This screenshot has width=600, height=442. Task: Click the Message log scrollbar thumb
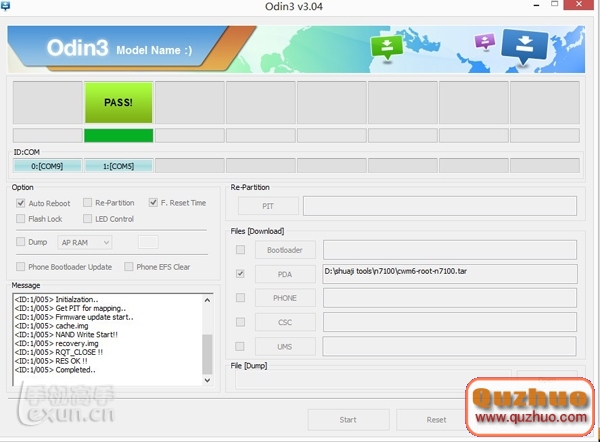click(207, 354)
